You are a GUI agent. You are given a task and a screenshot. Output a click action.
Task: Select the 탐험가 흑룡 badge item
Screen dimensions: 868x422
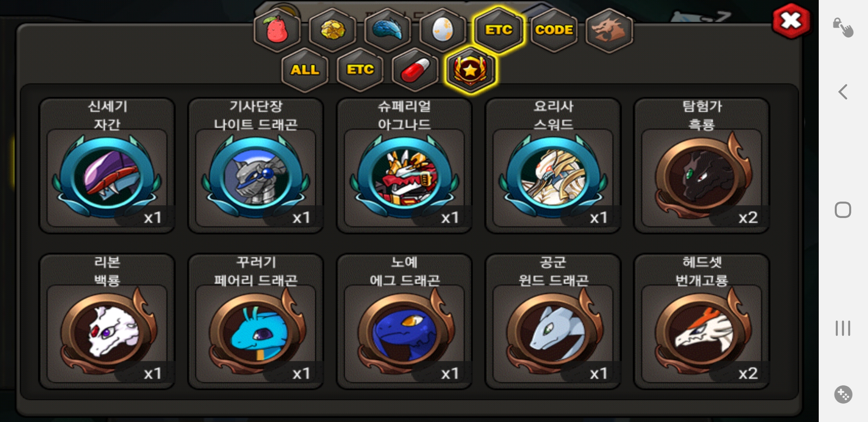pyautogui.click(x=702, y=165)
